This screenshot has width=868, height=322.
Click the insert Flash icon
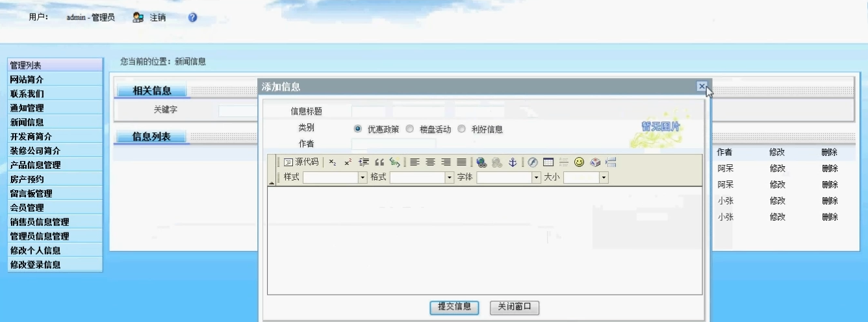[x=533, y=162]
